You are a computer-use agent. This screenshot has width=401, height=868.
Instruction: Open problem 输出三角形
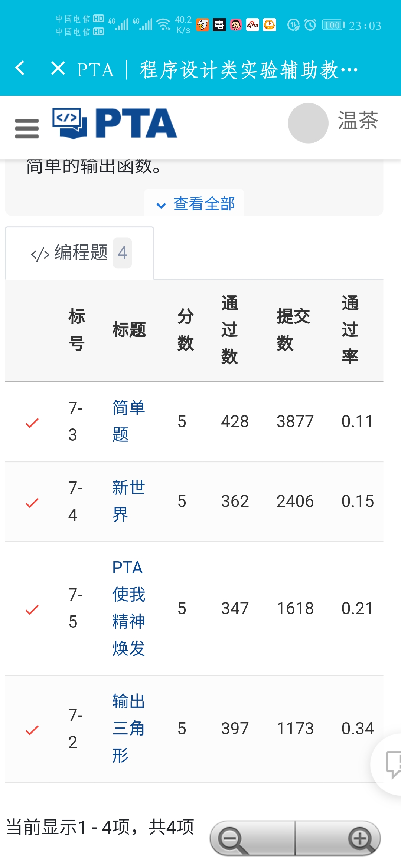tap(128, 728)
